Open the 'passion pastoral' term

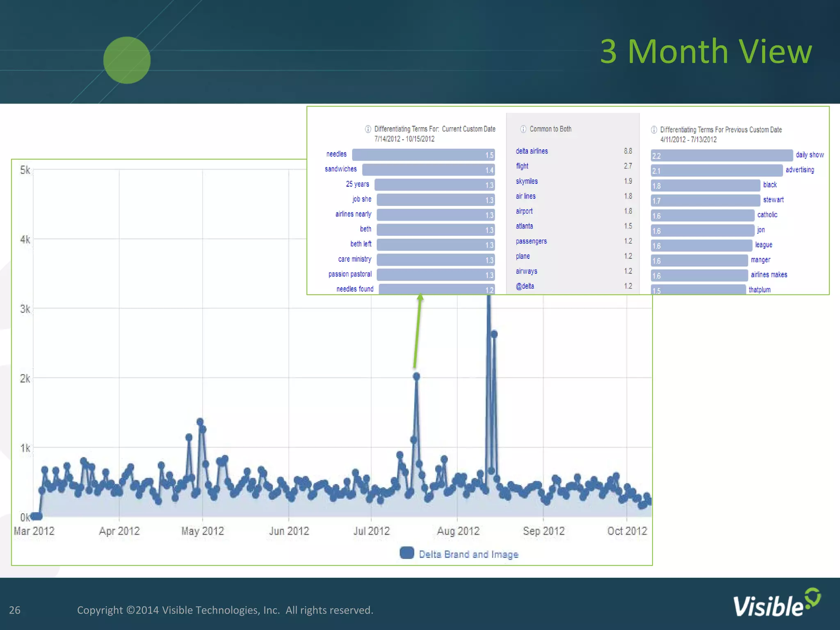tap(350, 274)
